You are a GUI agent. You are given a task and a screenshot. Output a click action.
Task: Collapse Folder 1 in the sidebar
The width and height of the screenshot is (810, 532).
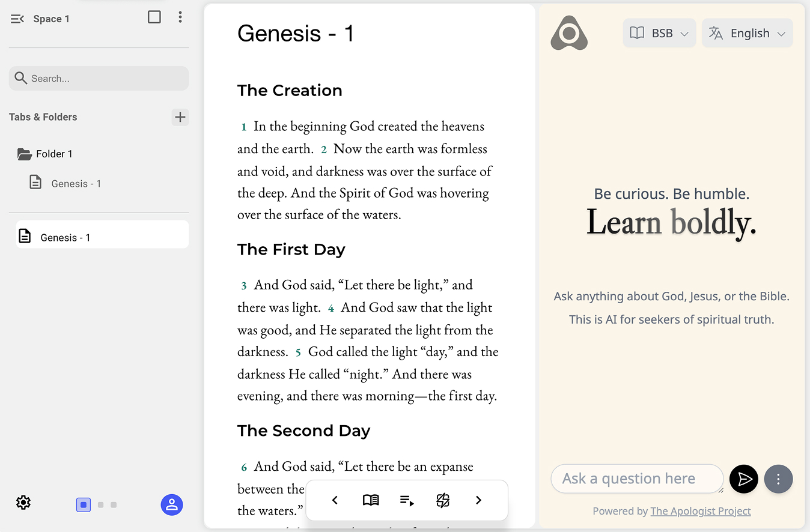[25, 154]
